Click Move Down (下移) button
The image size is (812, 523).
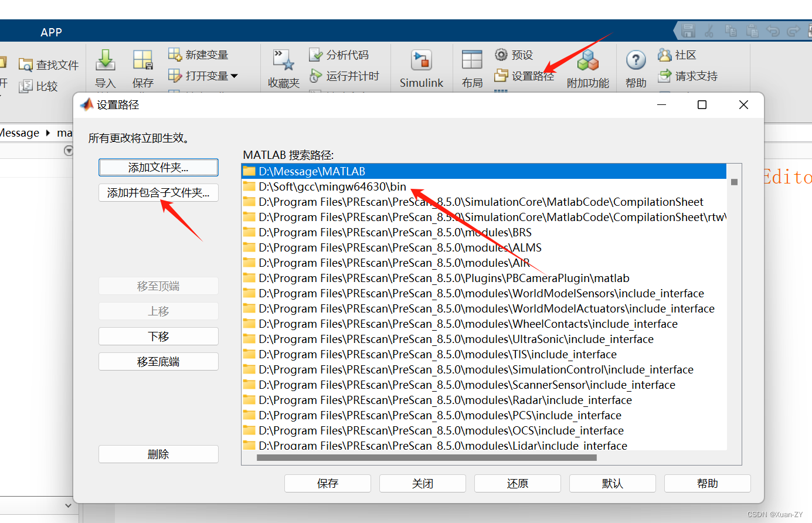(x=158, y=337)
